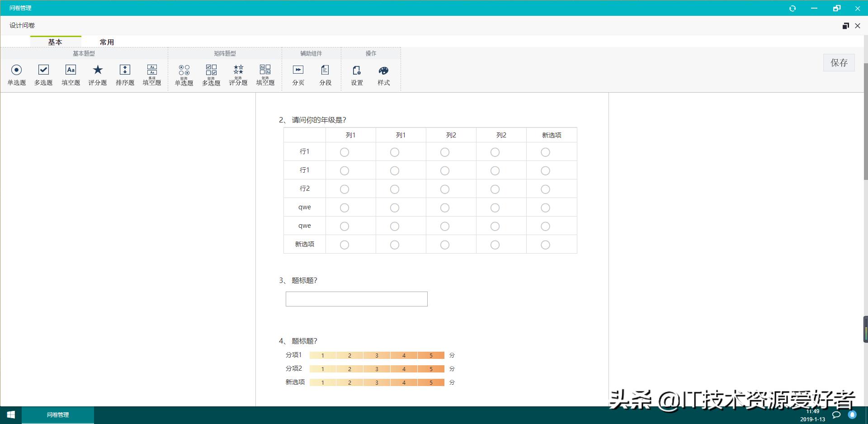Select the radio button for 行1 under 列1
The height and width of the screenshot is (424, 868).
344,152
